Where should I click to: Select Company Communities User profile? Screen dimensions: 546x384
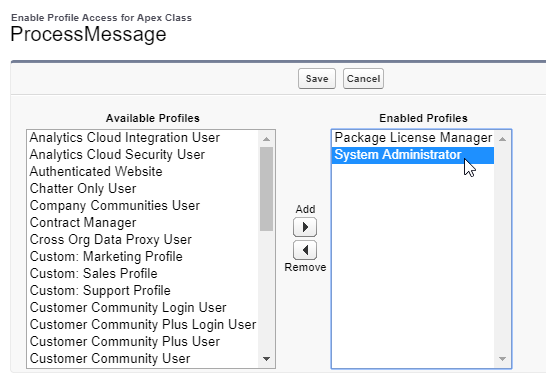[x=143, y=206]
